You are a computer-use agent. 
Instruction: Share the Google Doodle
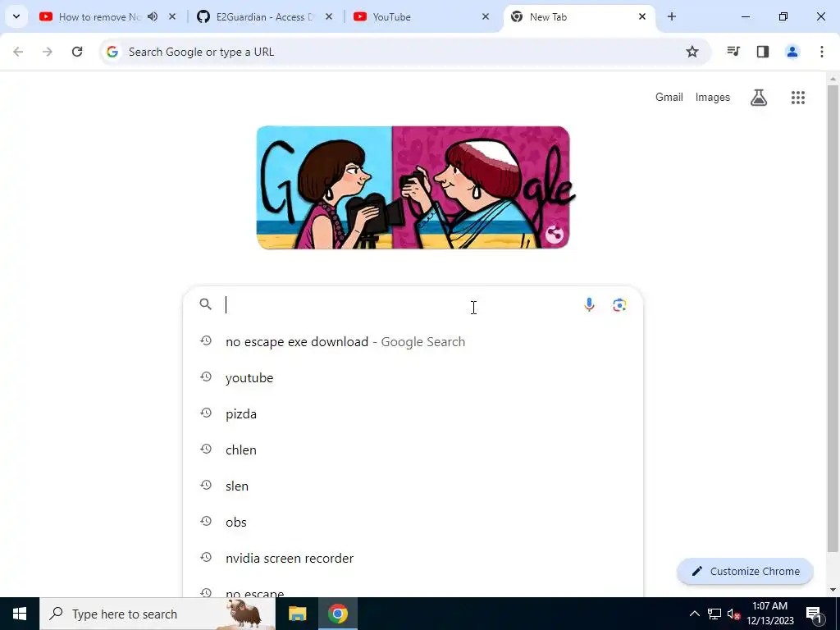555,235
